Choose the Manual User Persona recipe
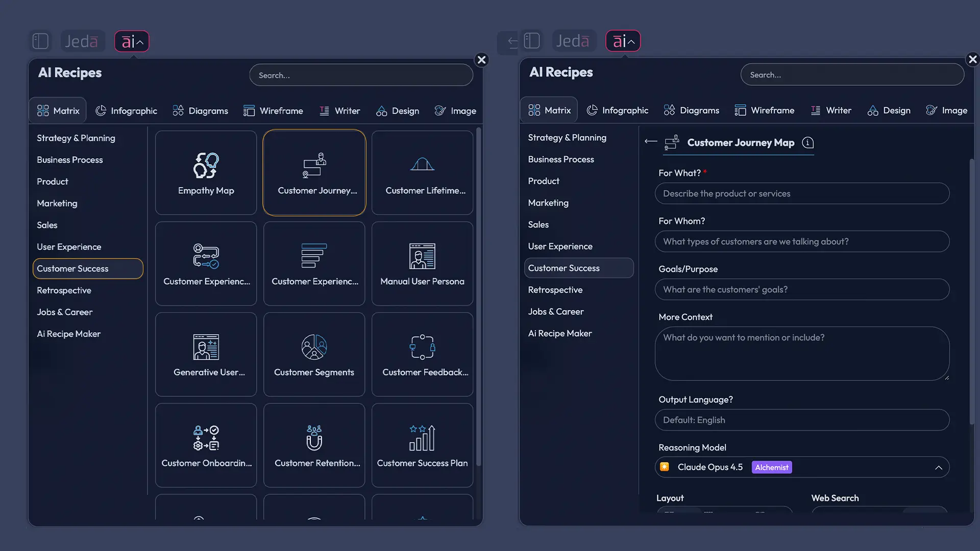Viewport: 980px width, 551px height. tap(422, 263)
